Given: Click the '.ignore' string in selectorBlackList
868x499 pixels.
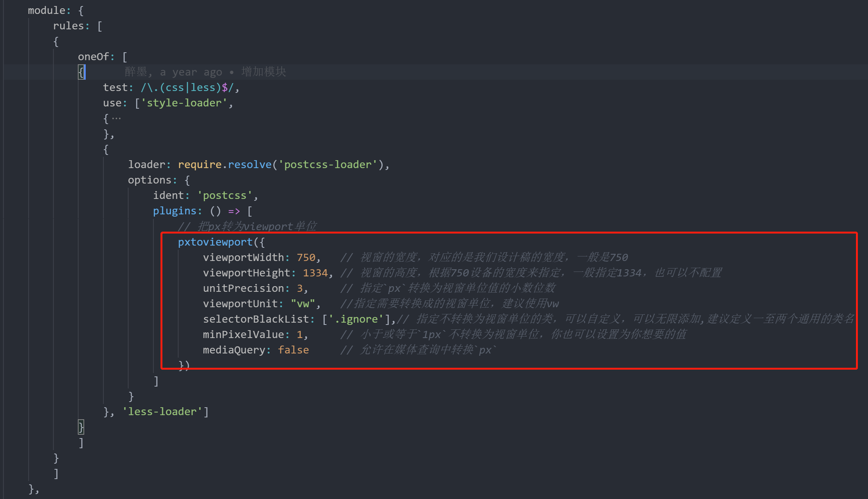Looking at the screenshot, I should point(356,319).
